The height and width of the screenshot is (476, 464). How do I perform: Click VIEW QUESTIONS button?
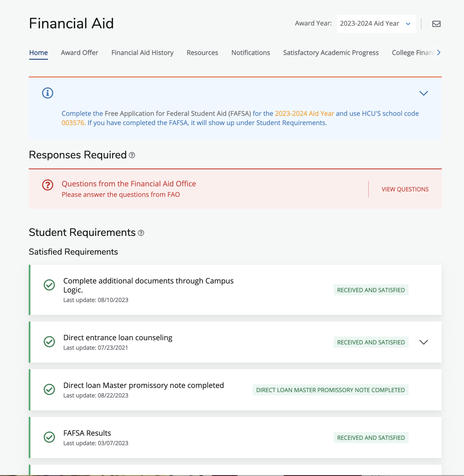[x=405, y=189]
